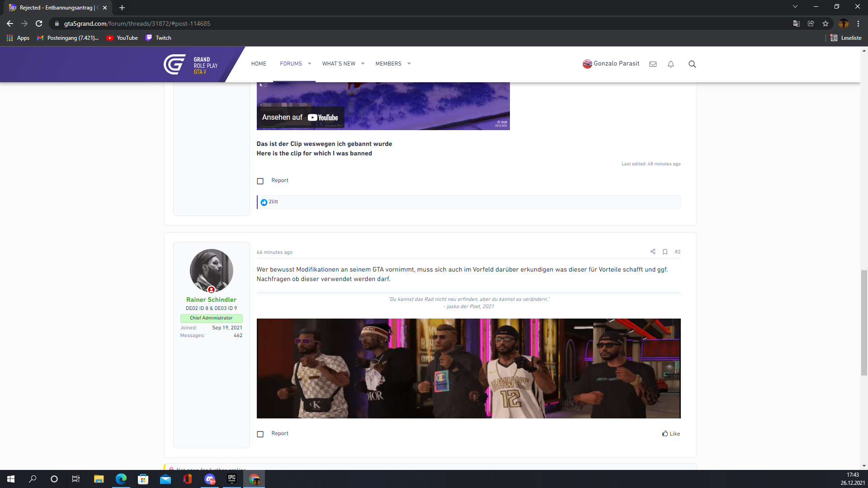Open the Mail app from taskbar
This screenshot has height=488, width=868.
pos(165,479)
